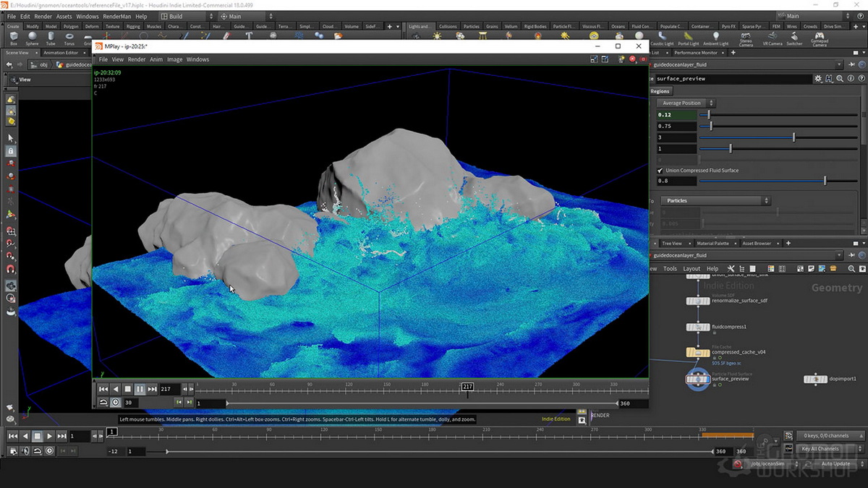Screen dimensions: 868x488
Task: Select the Sphere shelf tool
Action: pos(33,38)
